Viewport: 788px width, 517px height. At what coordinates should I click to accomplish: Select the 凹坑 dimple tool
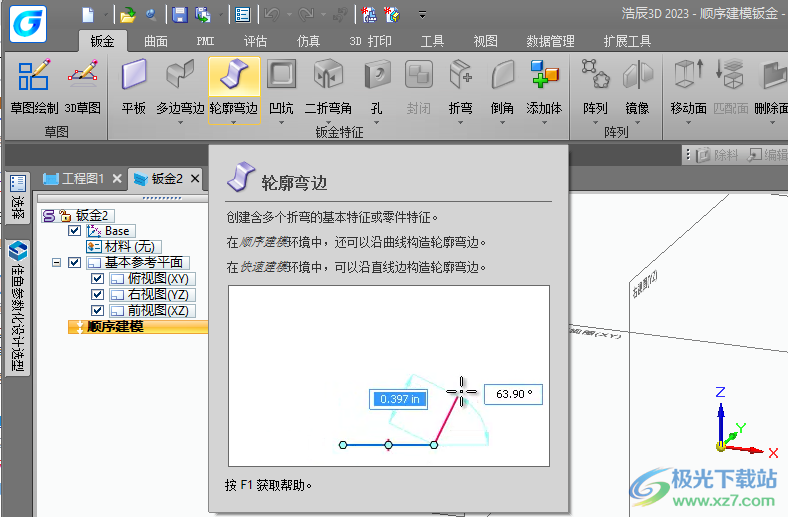(281, 86)
